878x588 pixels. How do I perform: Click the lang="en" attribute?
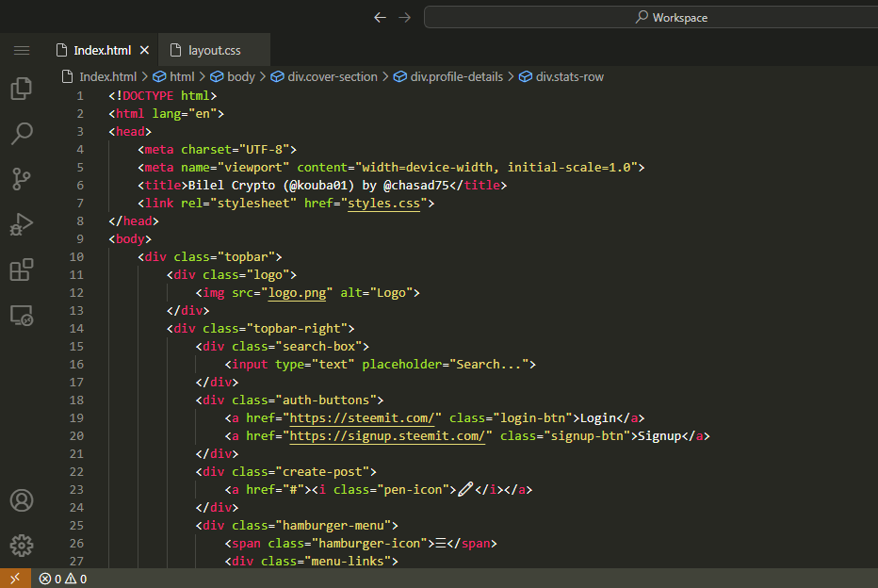(185, 114)
